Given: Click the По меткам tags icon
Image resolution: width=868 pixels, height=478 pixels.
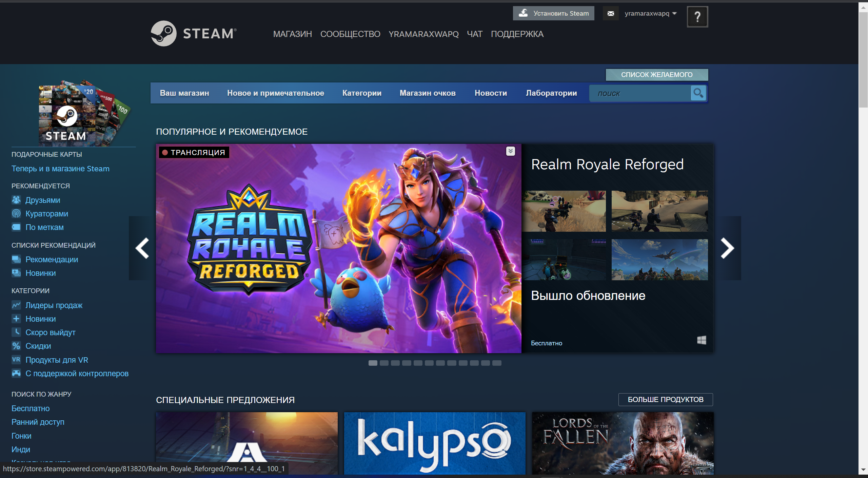Looking at the screenshot, I should coord(16,227).
